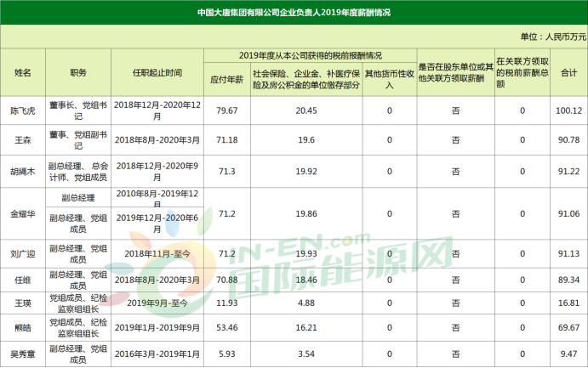Viewport: 588px width, 368px height.
Task: Select the name cell 王森
Action: [x=22, y=140]
